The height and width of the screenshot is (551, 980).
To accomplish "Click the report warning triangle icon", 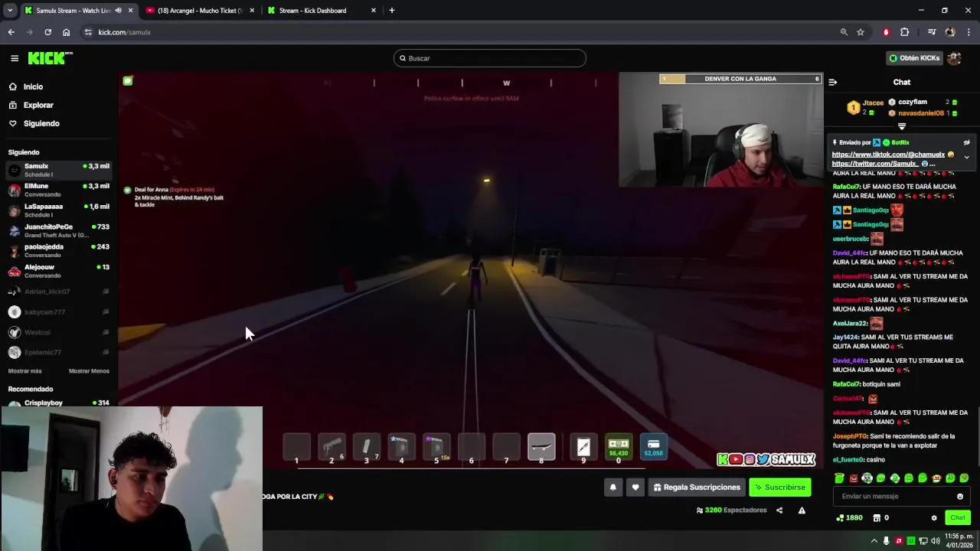I will pos(802,510).
